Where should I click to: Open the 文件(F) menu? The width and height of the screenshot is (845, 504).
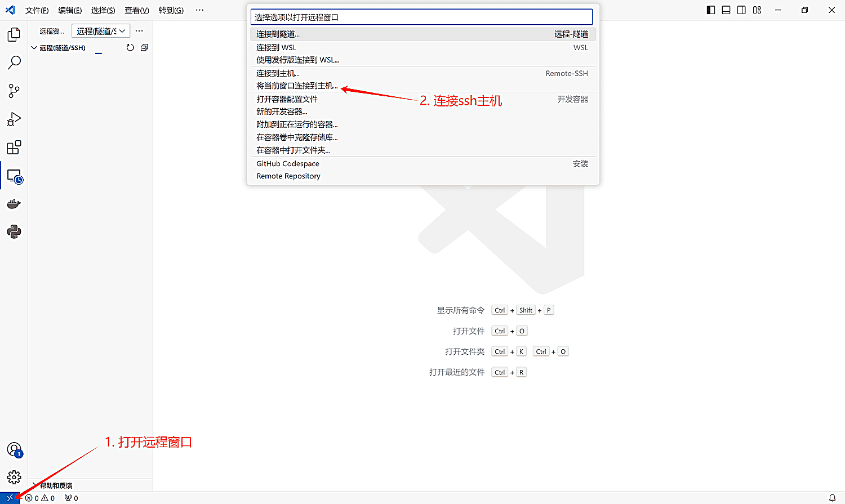(x=37, y=10)
